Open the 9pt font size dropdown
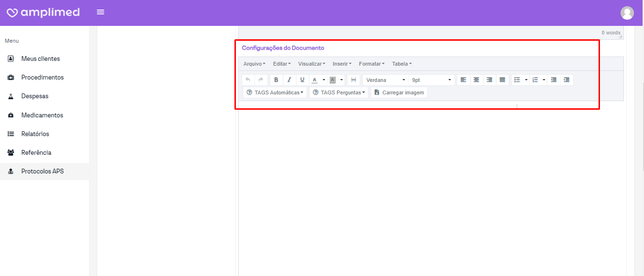The width and height of the screenshot is (644, 276). tap(432, 80)
